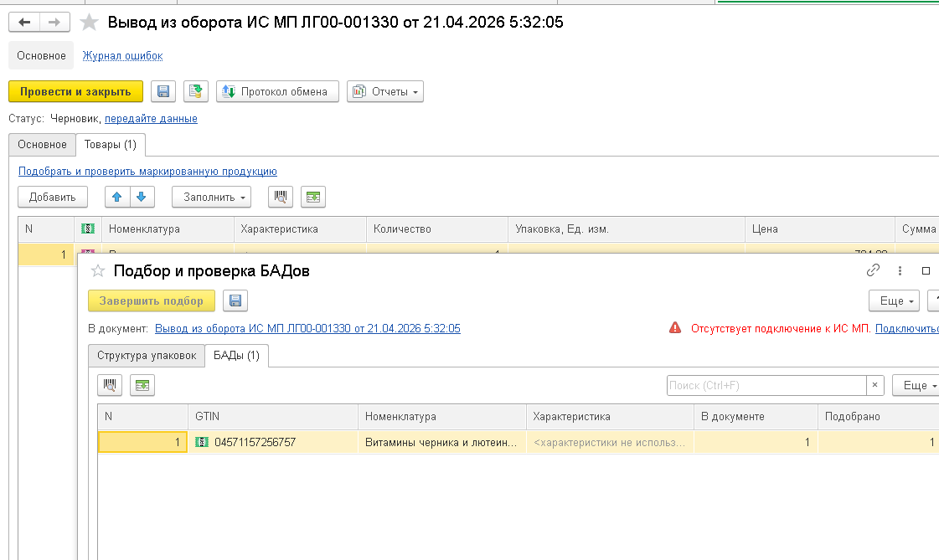The width and height of the screenshot is (939, 560).
Task: Move row up with blue up arrow
Action: pos(117,197)
